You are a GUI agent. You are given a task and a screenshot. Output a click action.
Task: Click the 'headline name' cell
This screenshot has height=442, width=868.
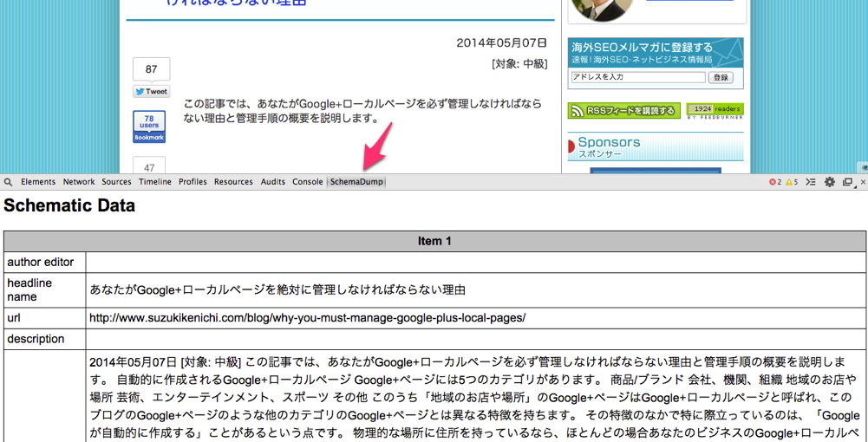pos(45,289)
